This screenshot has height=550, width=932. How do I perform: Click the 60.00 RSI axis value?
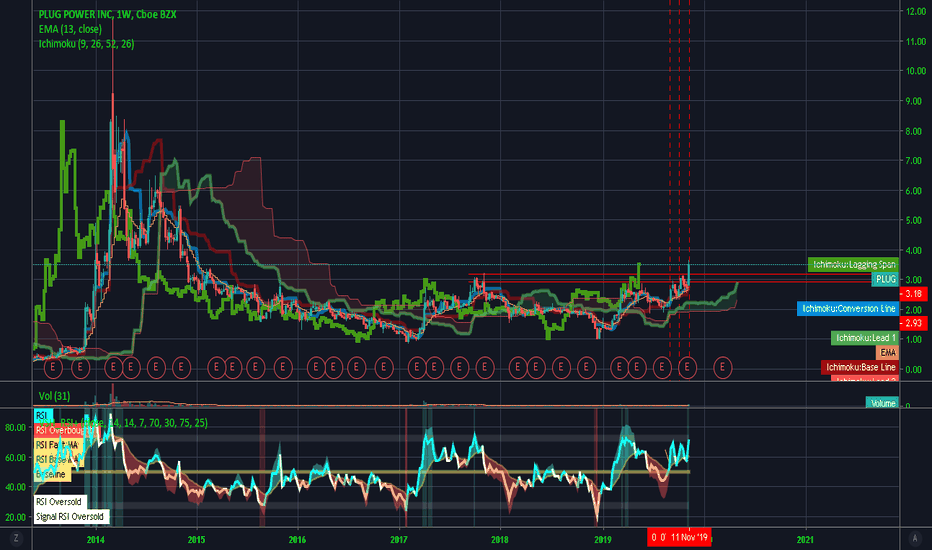point(15,457)
